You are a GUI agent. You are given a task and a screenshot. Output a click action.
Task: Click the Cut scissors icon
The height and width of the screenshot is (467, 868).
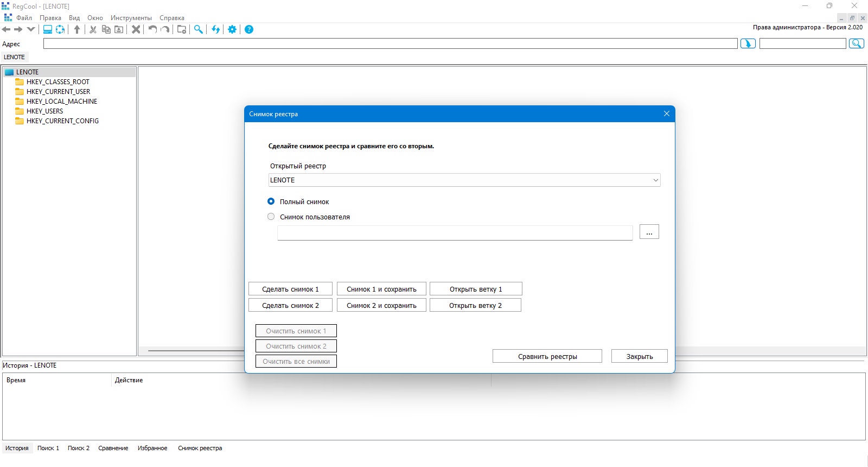pyautogui.click(x=93, y=29)
